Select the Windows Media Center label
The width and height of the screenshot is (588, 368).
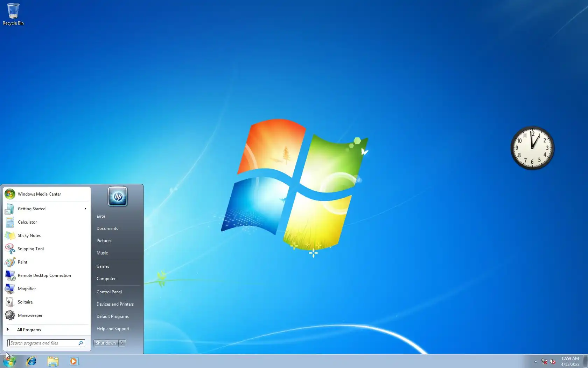tap(39, 194)
